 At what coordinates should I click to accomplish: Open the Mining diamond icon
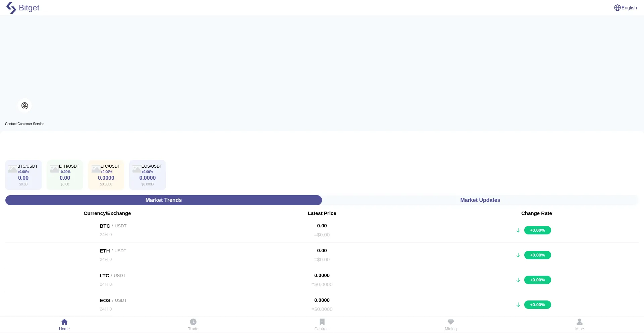[x=451, y=322]
